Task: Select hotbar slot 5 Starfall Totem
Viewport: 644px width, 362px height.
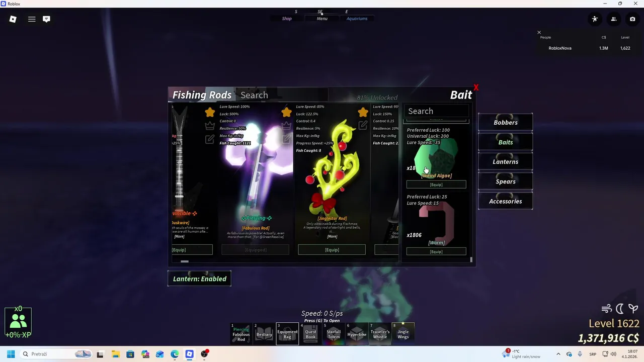Action: click(334, 334)
